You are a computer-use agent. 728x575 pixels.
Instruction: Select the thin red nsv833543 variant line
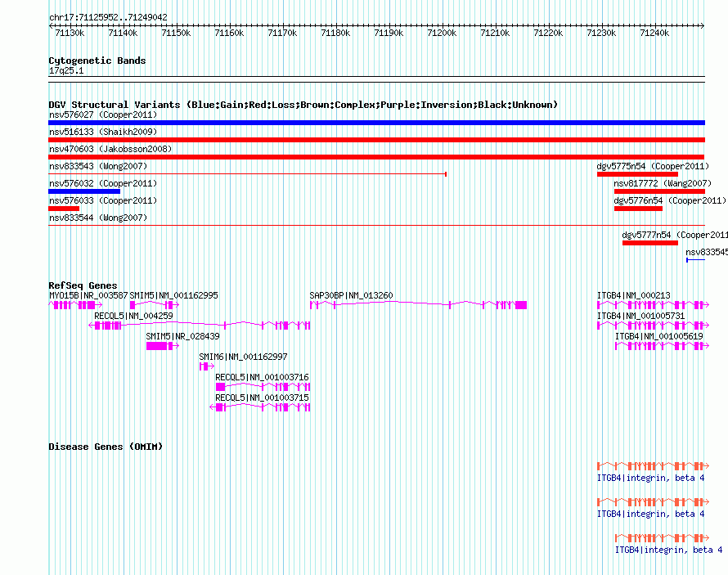248,174
